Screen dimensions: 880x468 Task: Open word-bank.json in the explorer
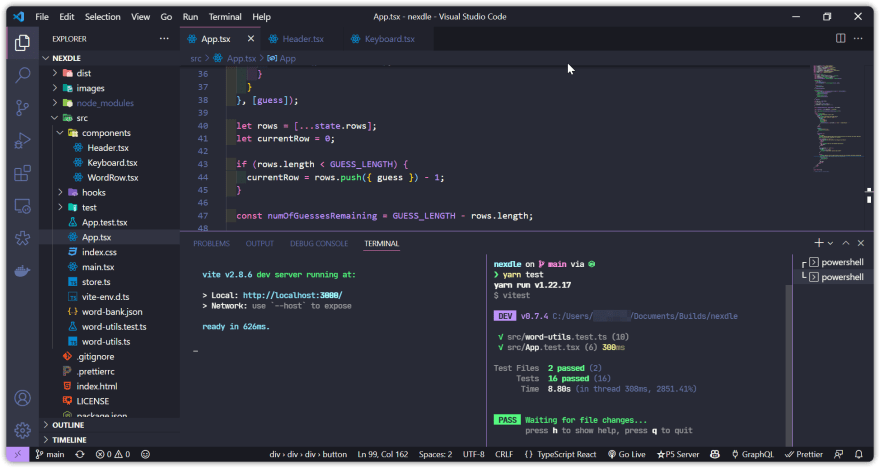112,311
